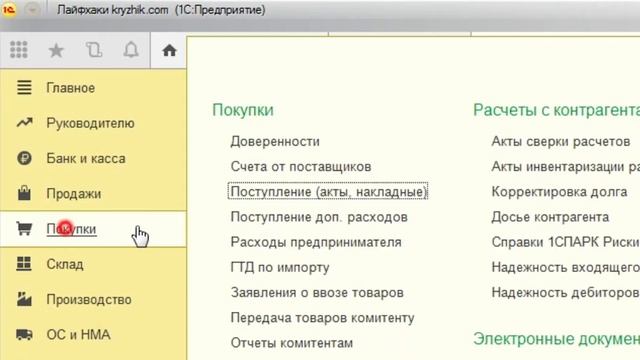Open the Склад section

pyautogui.click(x=65, y=264)
